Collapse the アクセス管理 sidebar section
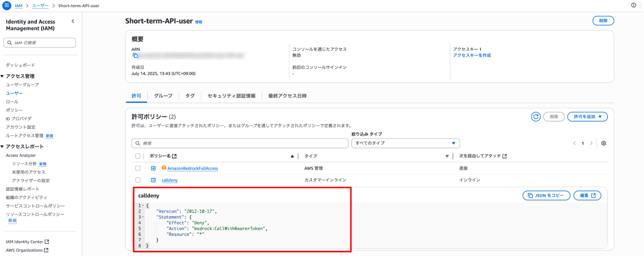 pos(3,76)
